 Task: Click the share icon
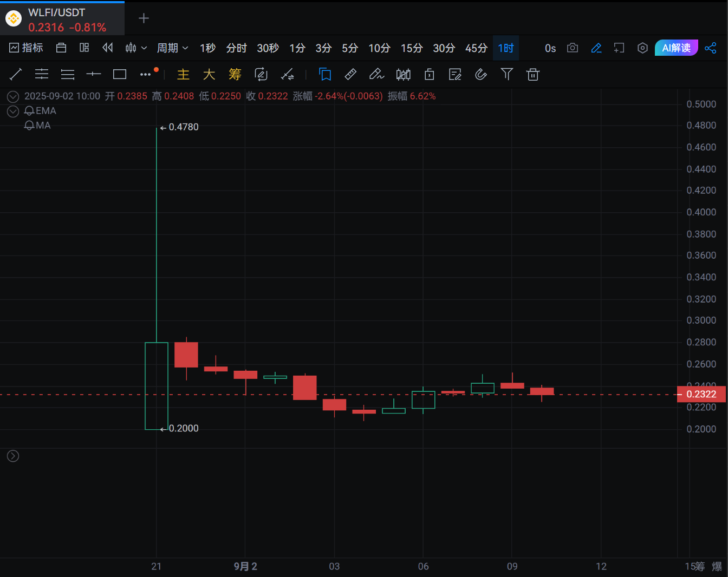pos(711,48)
